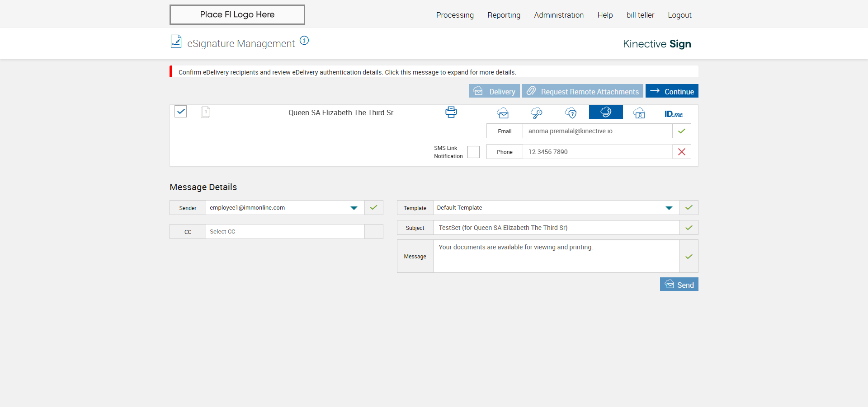Select the cloud shield question authentication icon
The width and height of the screenshot is (868, 407).
click(571, 113)
